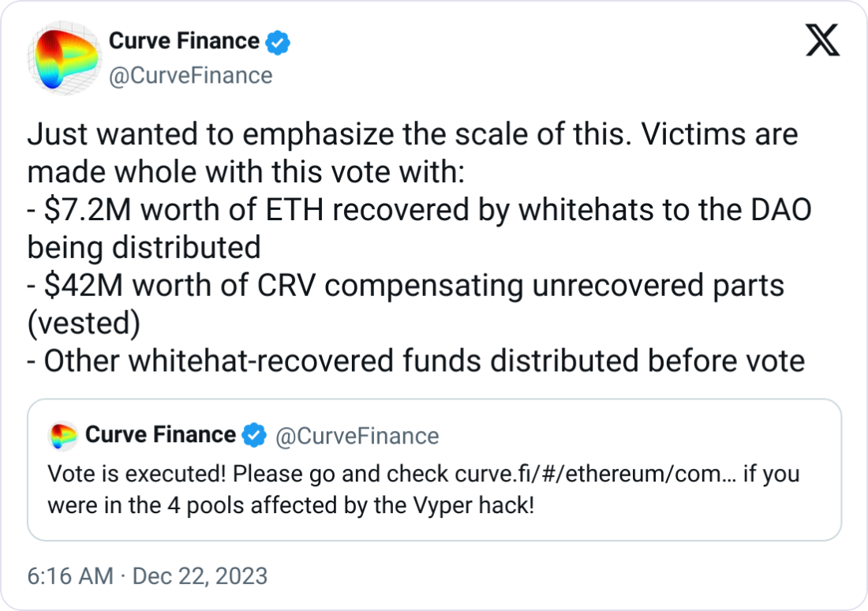
Task: Click 'made whole with this vote with:' line
Action: tap(245, 172)
